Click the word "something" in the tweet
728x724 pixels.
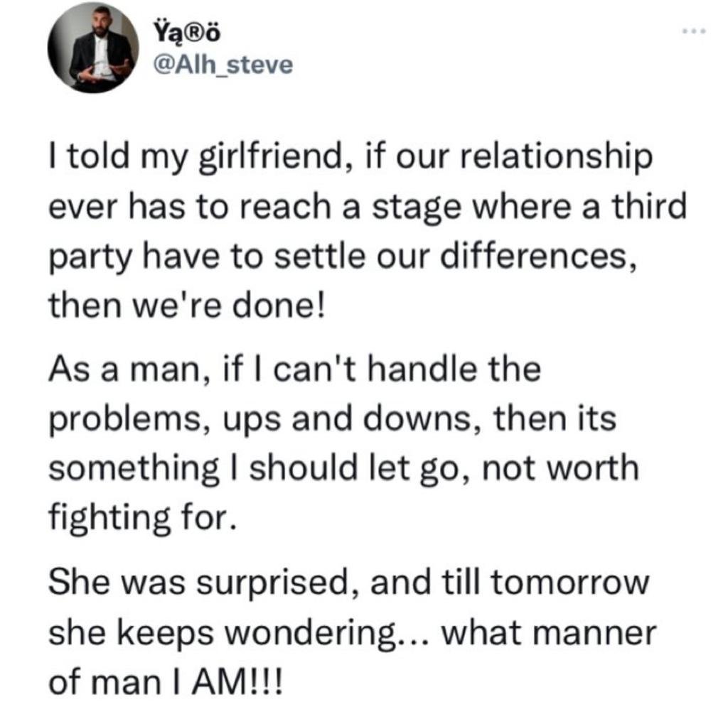(134, 469)
